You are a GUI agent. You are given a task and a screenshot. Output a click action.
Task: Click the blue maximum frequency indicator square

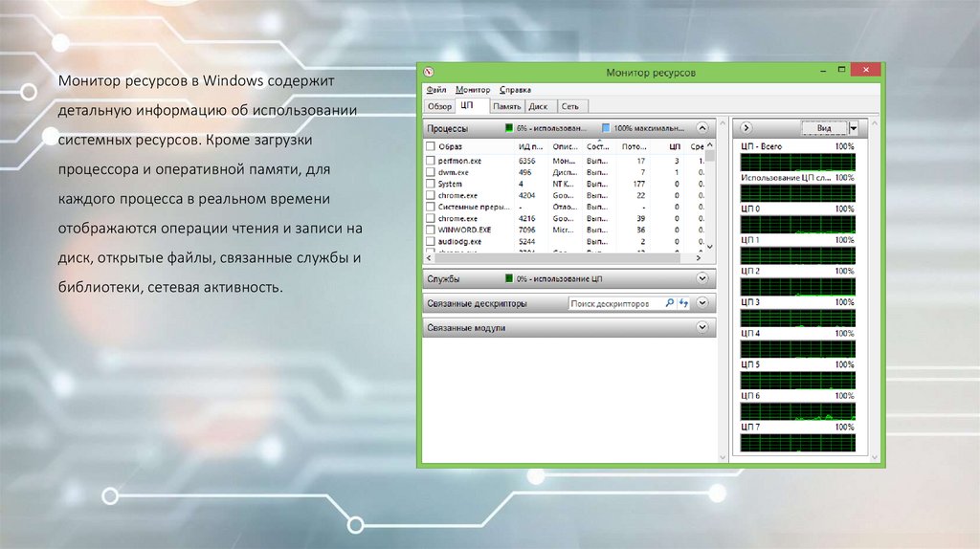(x=606, y=127)
